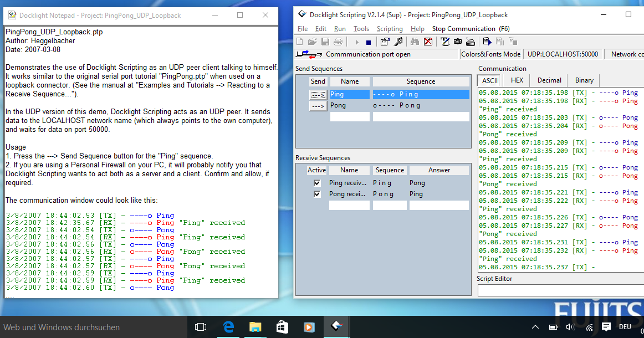
Task: Click the Start Communication play icon
Action: [356, 42]
